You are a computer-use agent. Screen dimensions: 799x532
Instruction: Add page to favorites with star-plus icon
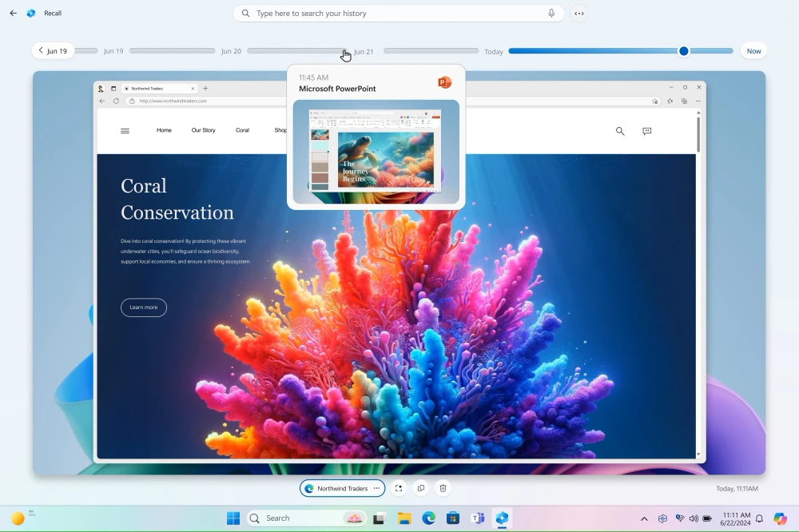655,101
